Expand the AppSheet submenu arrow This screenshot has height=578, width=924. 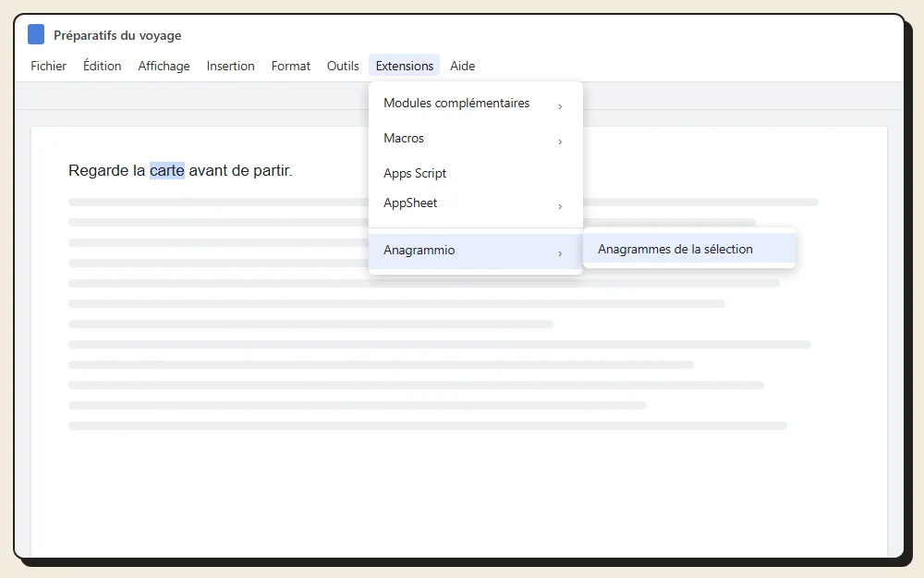pyautogui.click(x=560, y=206)
